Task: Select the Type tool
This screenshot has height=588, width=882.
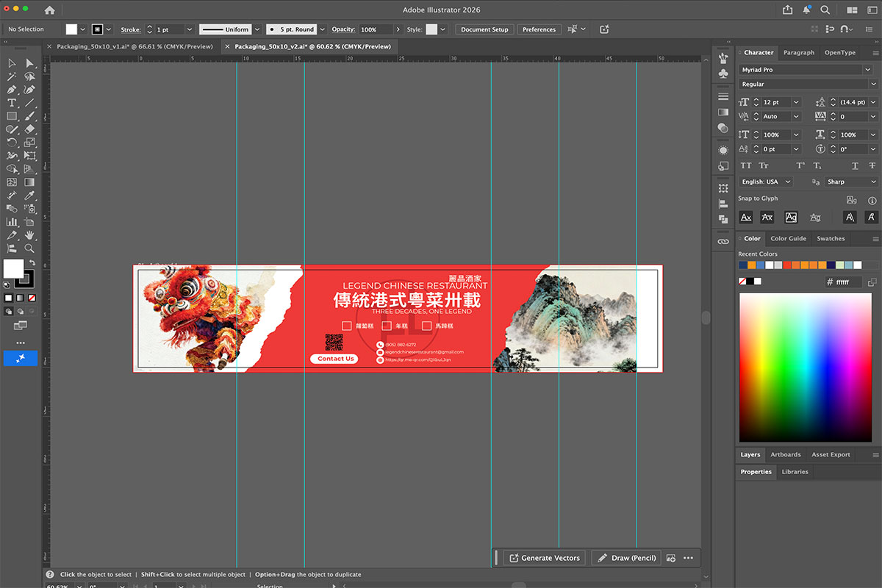Action: (12, 101)
